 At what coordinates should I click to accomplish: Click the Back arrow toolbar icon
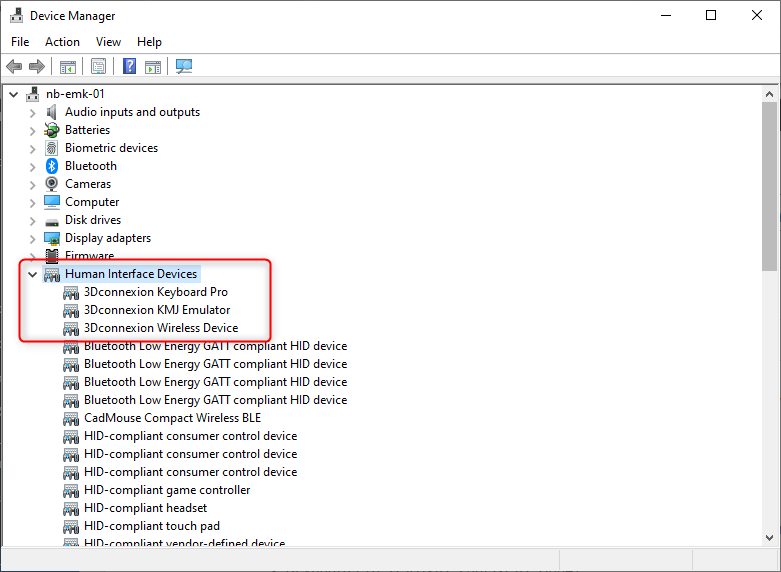(14, 67)
